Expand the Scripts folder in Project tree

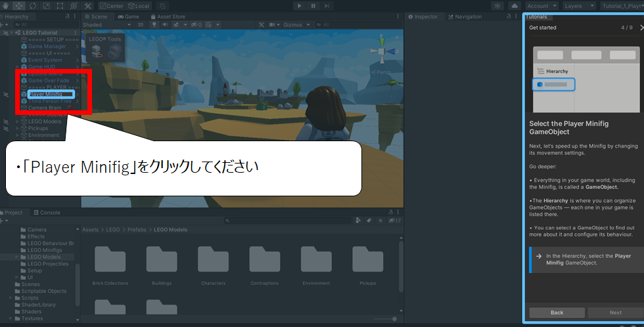point(11,298)
